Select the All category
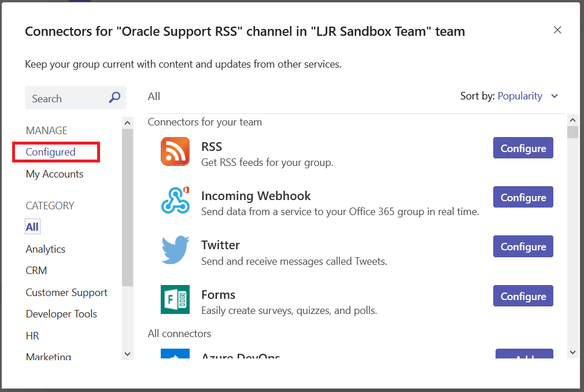This screenshot has width=584, height=392. 32,227
